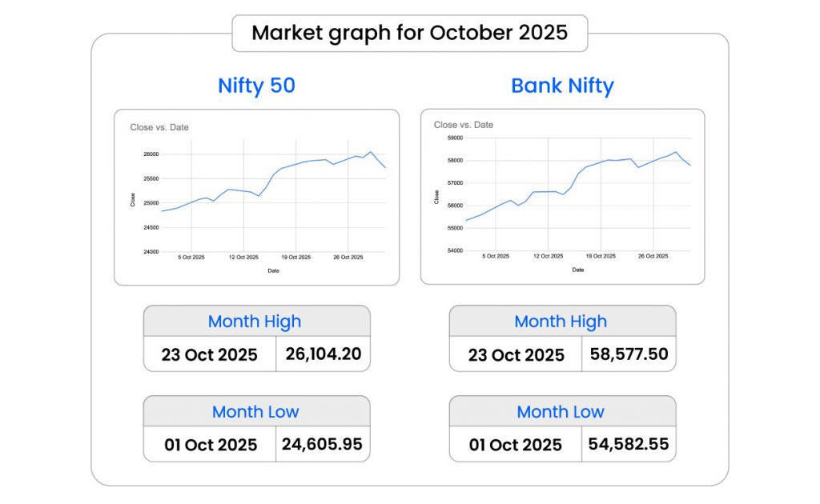
Task: Select the 24,605.95 value cell
Action: point(323,444)
